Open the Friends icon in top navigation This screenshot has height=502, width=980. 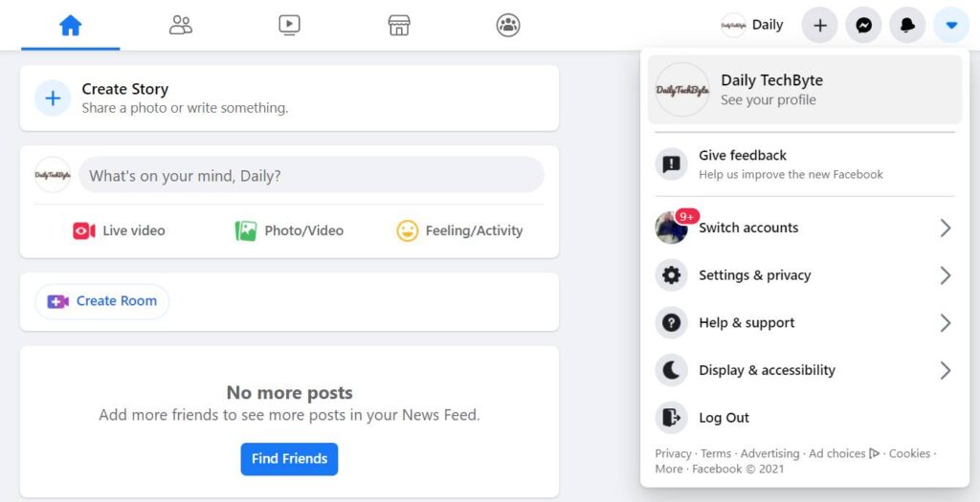181,26
